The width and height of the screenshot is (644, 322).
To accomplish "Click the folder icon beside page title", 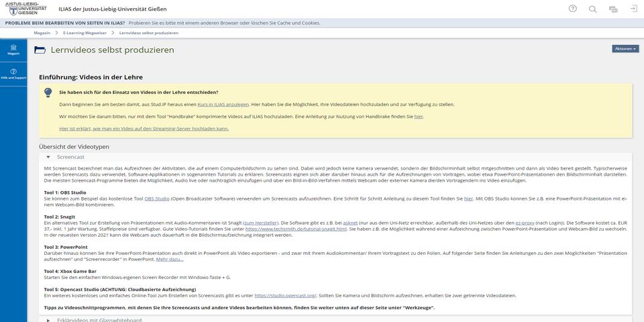I will pos(40,50).
